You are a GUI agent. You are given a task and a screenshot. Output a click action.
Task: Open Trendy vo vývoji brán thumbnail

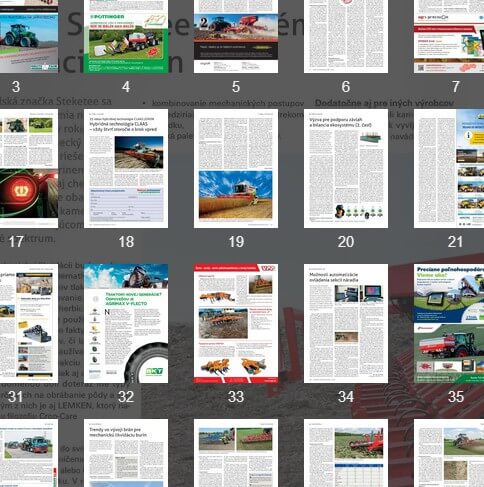(x=126, y=453)
